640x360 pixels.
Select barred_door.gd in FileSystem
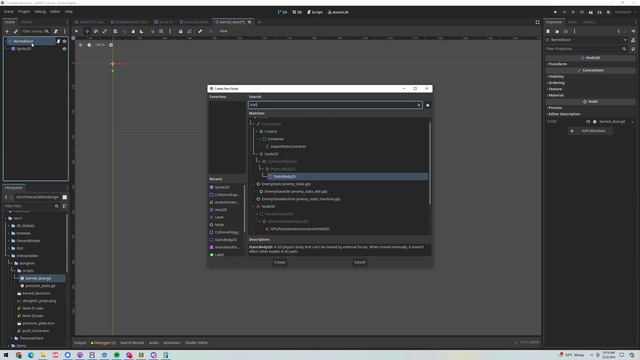coord(38,278)
